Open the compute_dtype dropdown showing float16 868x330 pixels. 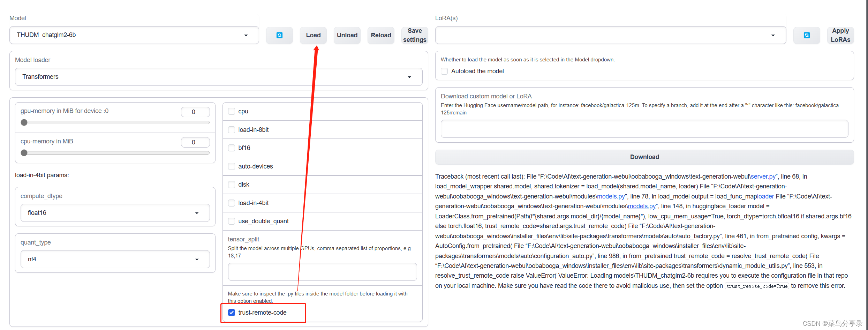pyautogui.click(x=115, y=213)
